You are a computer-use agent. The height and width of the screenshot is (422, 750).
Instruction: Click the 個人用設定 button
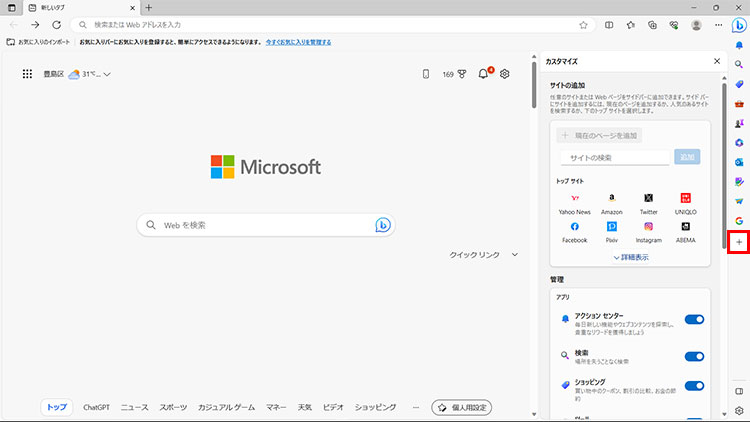click(461, 408)
